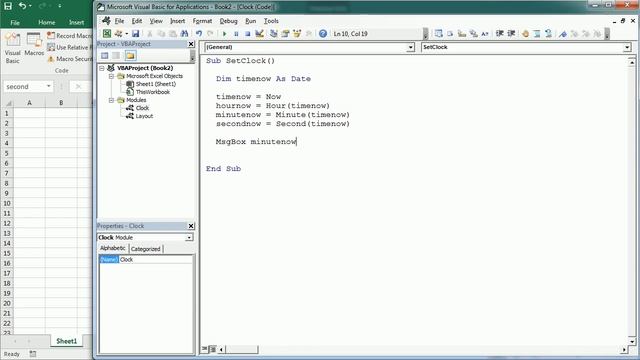Screen dimensions: 640x360
Task: Click the blue Help question mark icon
Action: pos(323,34)
